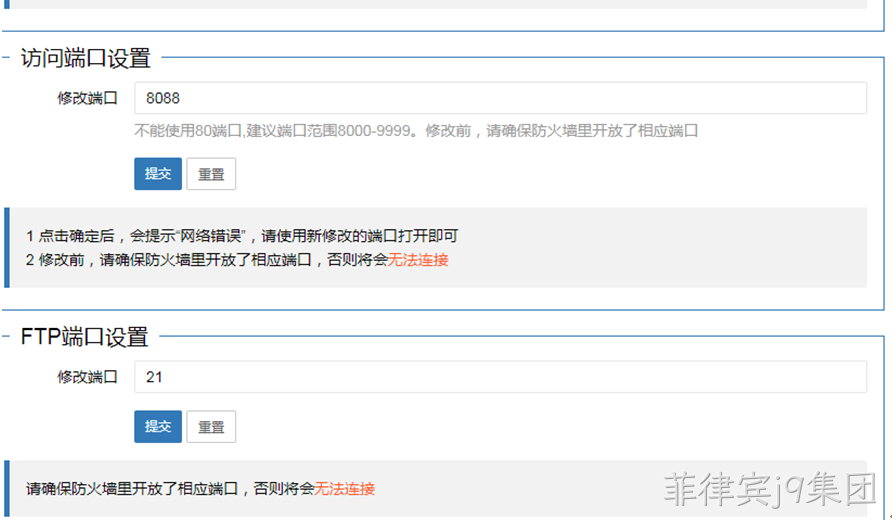Click note line 1 about 网络错误 prompt
Viewport: 892px width, 520px height.
pos(242,236)
